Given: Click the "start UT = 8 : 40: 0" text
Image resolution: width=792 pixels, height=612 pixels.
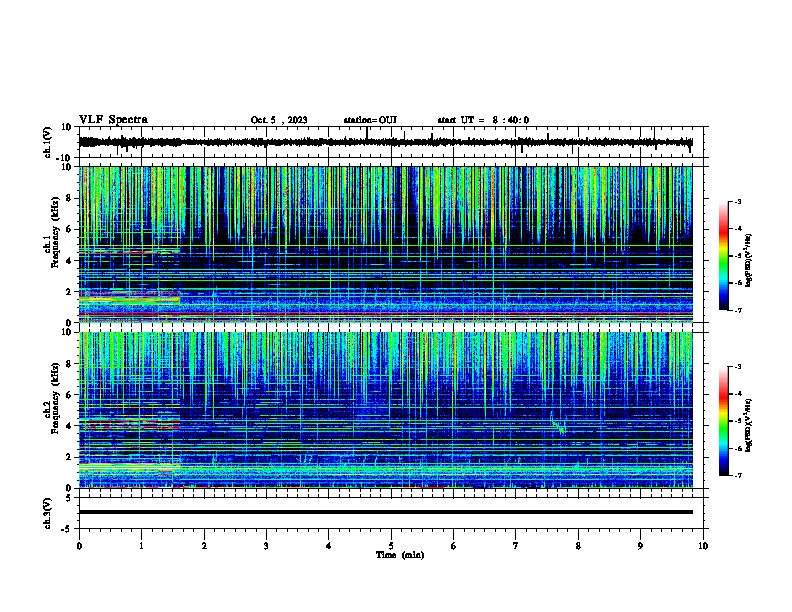Looking at the screenshot, I should point(483,120).
